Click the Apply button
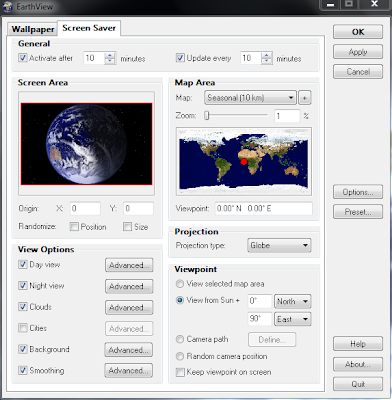 (x=358, y=52)
